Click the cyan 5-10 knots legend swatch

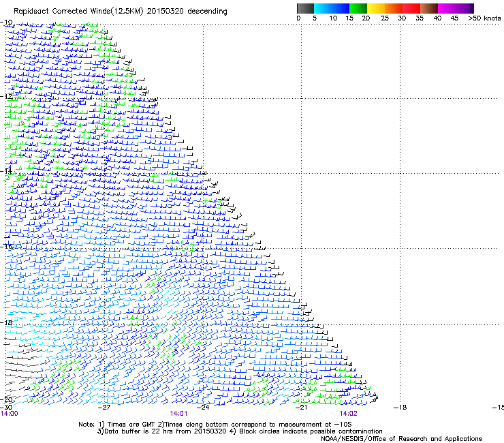323,9
